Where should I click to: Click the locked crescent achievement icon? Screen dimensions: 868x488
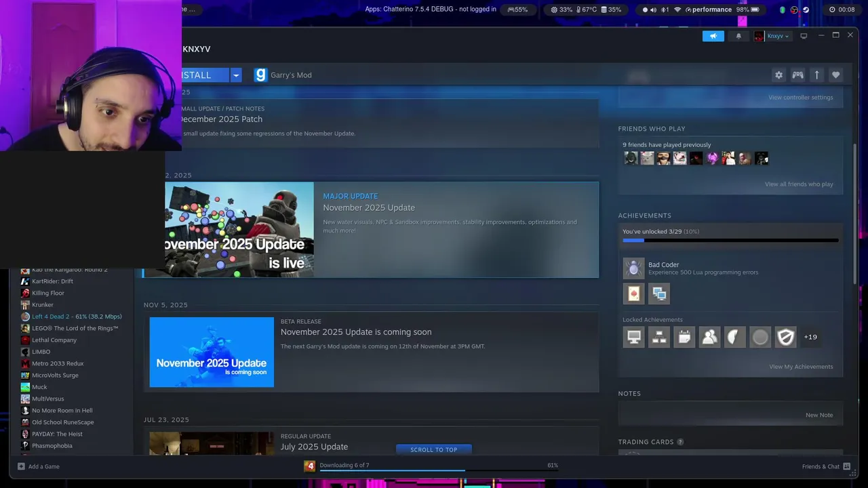735,337
